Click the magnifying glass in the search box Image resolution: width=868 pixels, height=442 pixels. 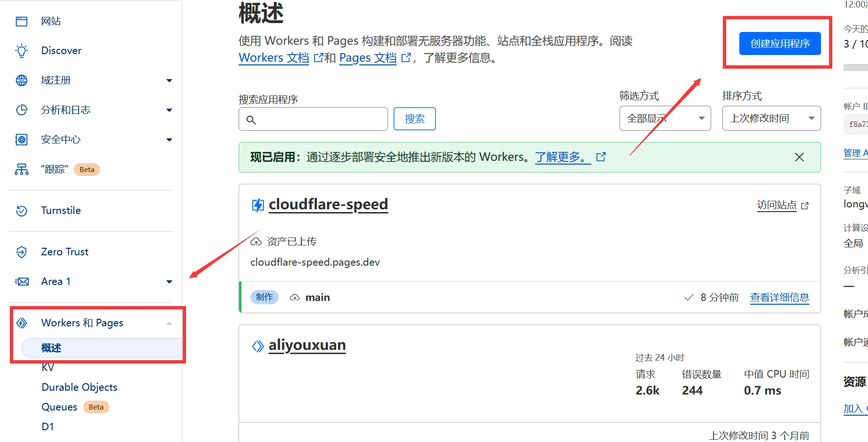pos(251,120)
